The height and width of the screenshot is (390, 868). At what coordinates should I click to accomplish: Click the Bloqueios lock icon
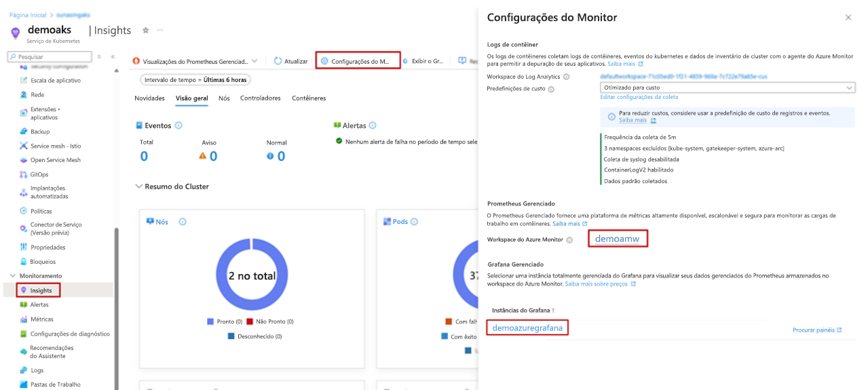[x=24, y=261]
